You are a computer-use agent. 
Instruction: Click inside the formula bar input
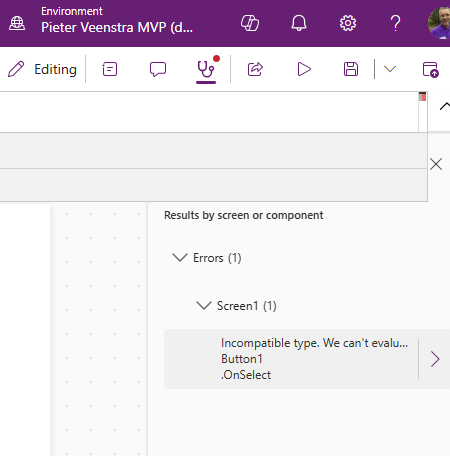click(x=209, y=112)
